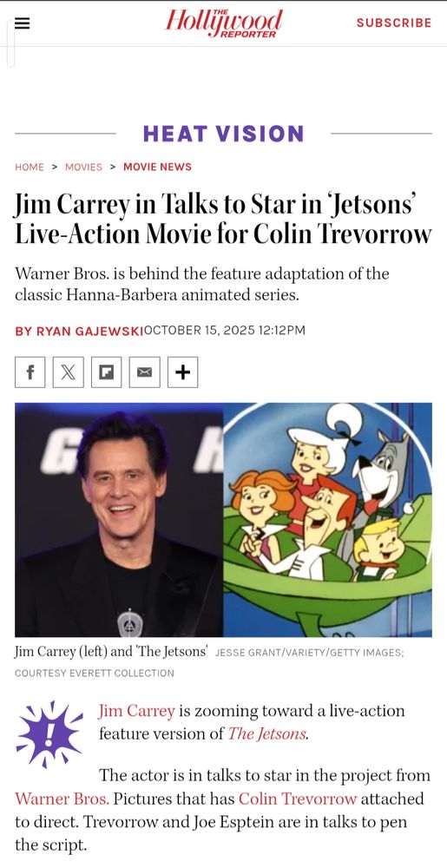The width and height of the screenshot is (447, 868).
Task: Share article on X
Action: tap(68, 372)
